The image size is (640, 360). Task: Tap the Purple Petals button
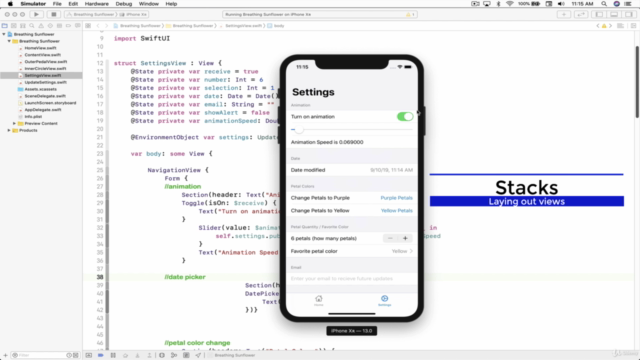pos(396,198)
